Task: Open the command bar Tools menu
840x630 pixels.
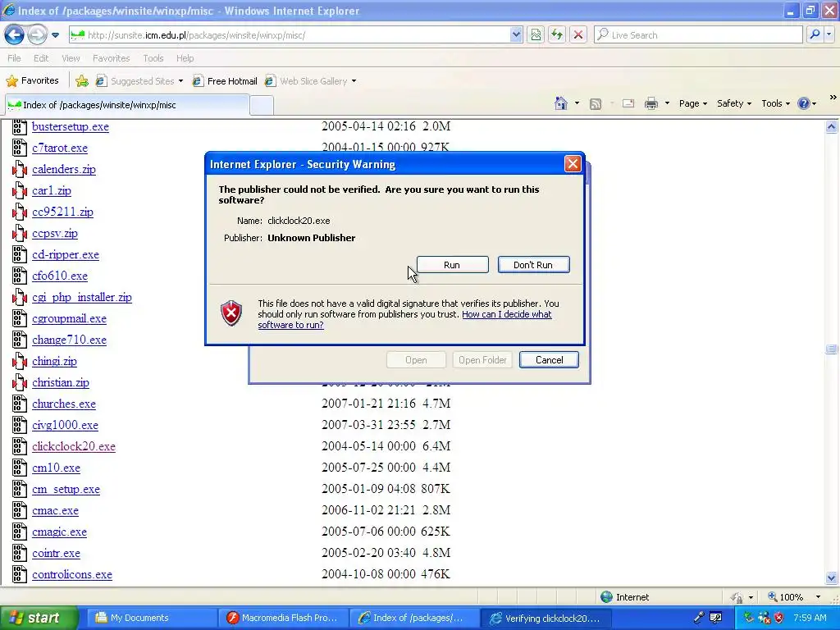Action: click(x=775, y=103)
